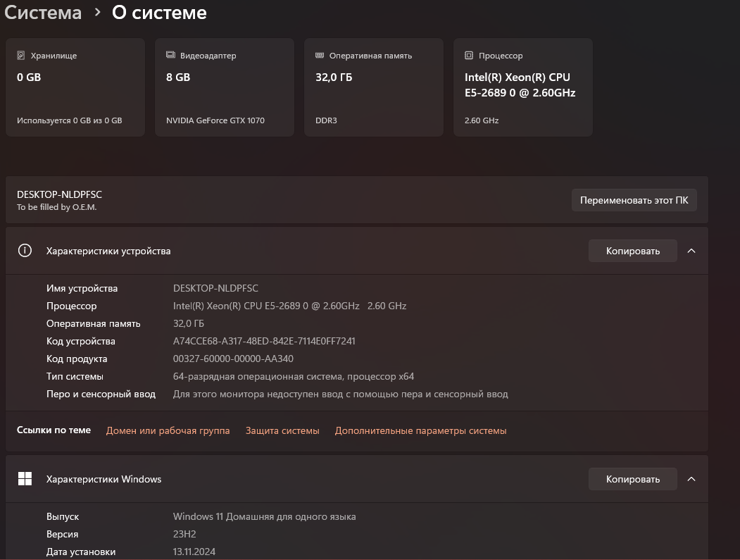Click the Перо и сенсорный ввод label
The image size is (740, 560).
(101, 394)
